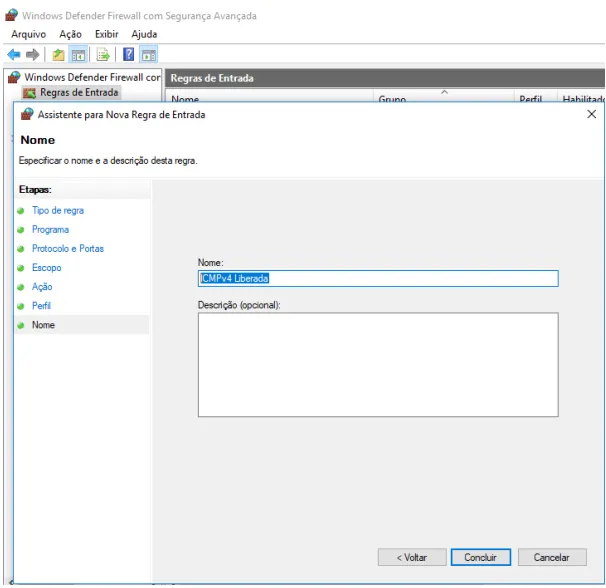The height and width of the screenshot is (588, 606).
Task: Click the Descrição (opcional) text area
Action: 378,365
